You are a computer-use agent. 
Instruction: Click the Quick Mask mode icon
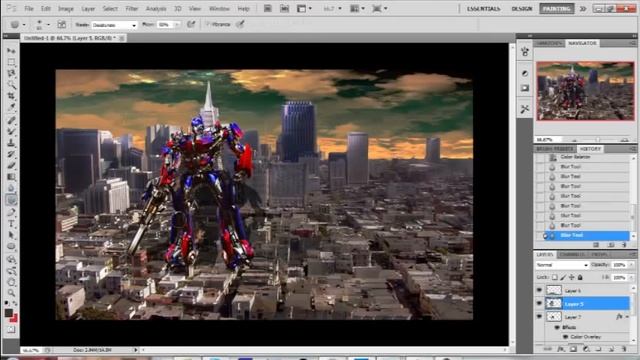11,329
